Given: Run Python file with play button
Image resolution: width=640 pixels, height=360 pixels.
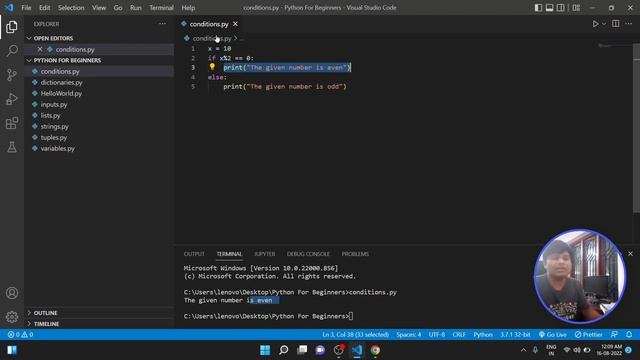Looking at the screenshot, I should (595, 24).
